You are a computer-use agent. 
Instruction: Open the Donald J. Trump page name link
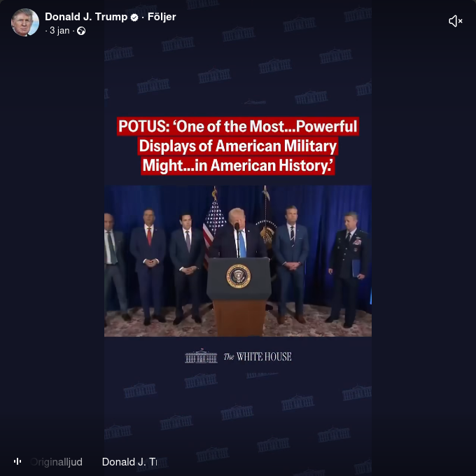click(x=86, y=17)
